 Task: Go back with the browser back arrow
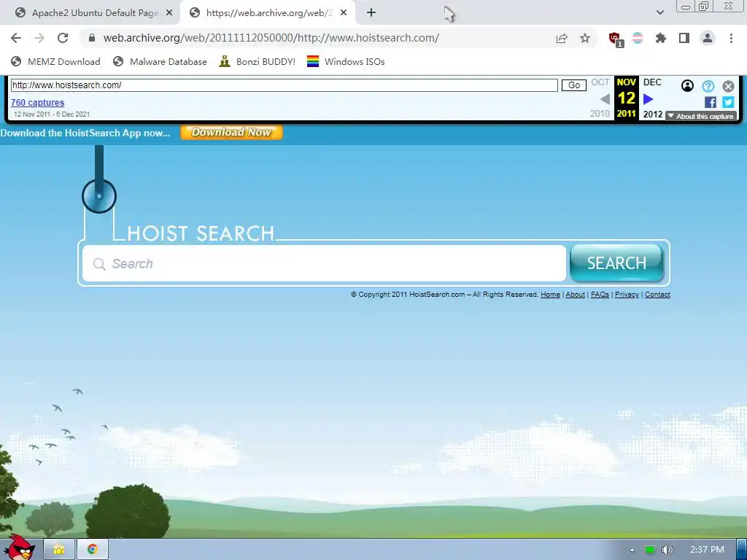(x=16, y=38)
